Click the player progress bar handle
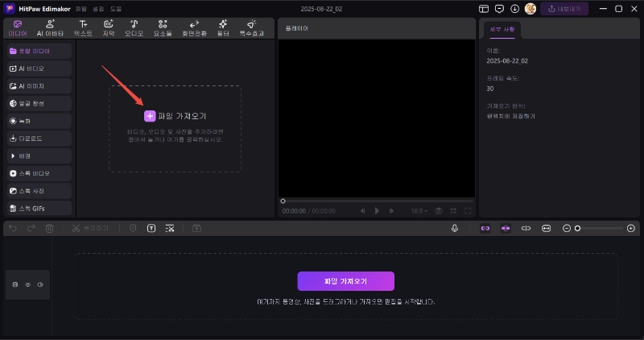 283,201
